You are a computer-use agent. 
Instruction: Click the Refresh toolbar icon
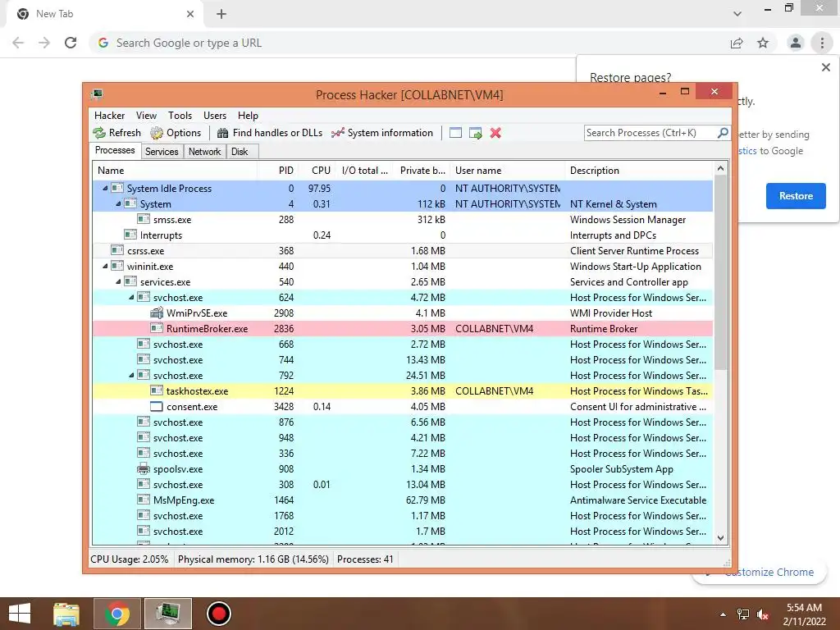point(99,133)
